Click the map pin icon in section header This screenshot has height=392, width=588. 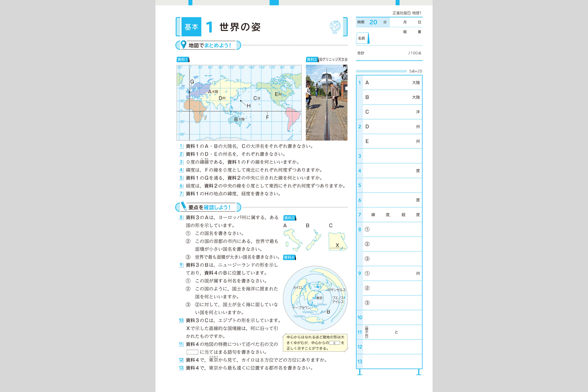183,44
